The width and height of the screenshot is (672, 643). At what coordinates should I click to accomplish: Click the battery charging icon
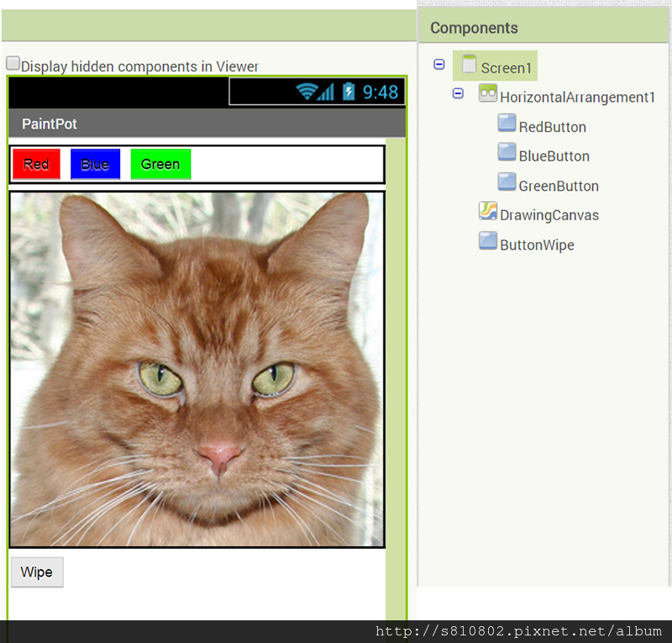349,92
